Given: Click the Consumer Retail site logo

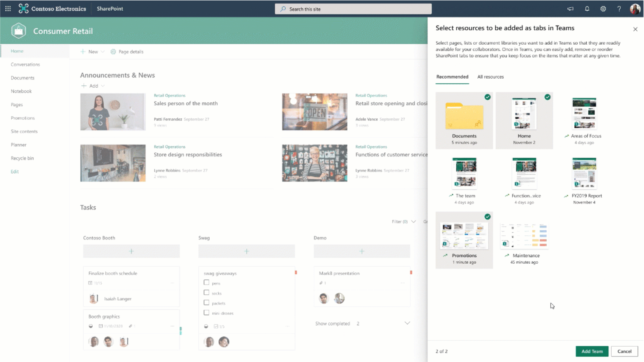Looking at the screenshot, I should (x=19, y=31).
